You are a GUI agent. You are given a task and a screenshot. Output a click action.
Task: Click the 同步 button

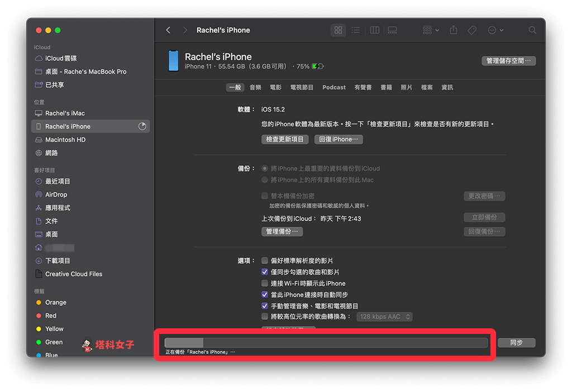(x=517, y=342)
